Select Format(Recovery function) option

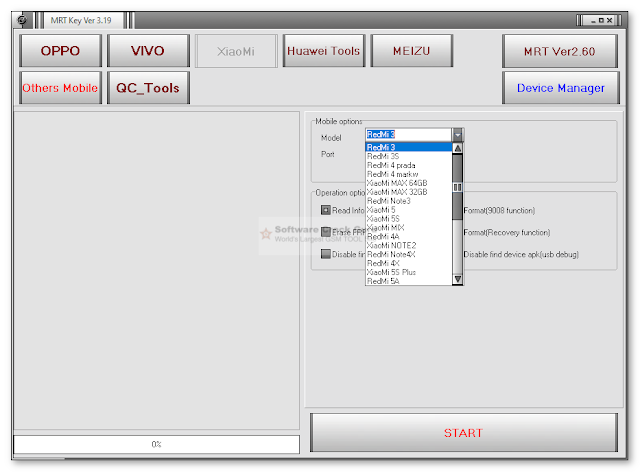[507, 233]
